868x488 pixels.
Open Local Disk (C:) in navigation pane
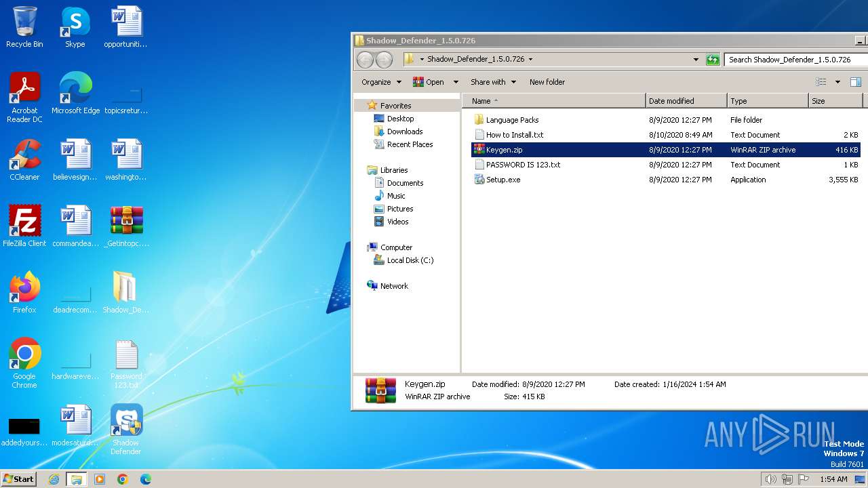coord(410,260)
